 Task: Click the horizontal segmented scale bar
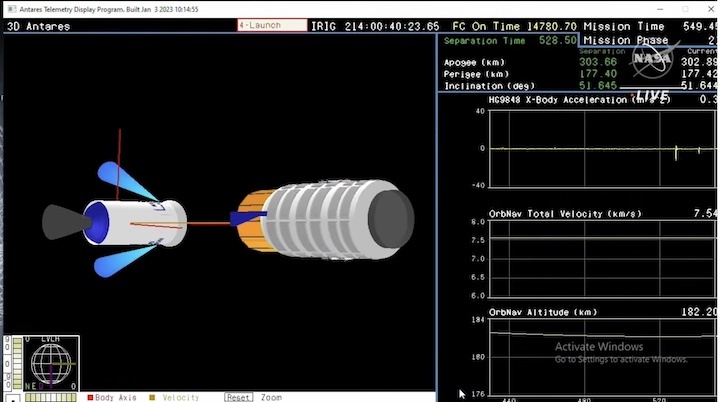click(48, 397)
